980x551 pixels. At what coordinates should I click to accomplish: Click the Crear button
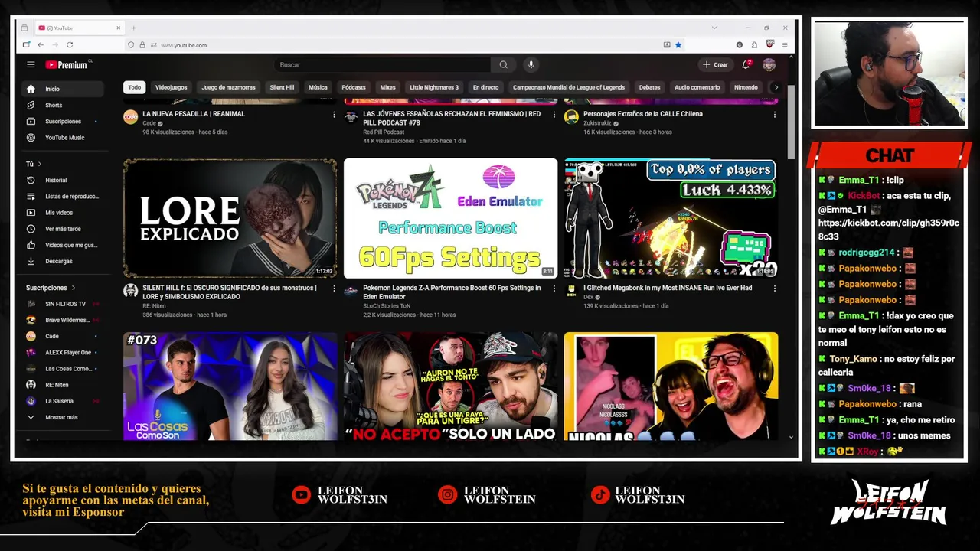pyautogui.click(x=715, y=65)
